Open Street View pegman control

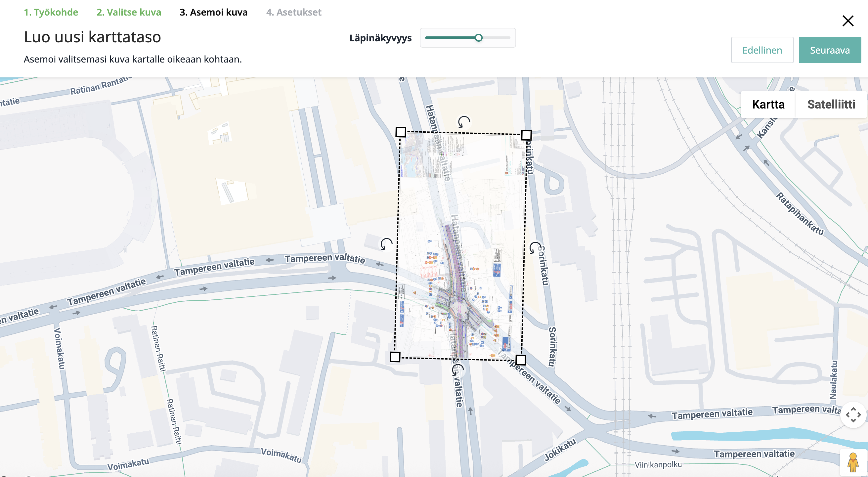pos(853,462)
